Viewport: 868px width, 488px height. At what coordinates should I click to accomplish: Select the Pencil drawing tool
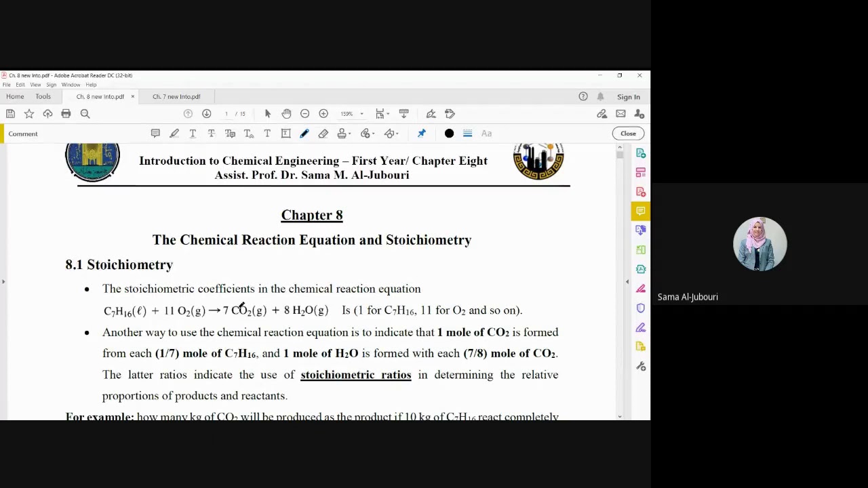point(304,134)
